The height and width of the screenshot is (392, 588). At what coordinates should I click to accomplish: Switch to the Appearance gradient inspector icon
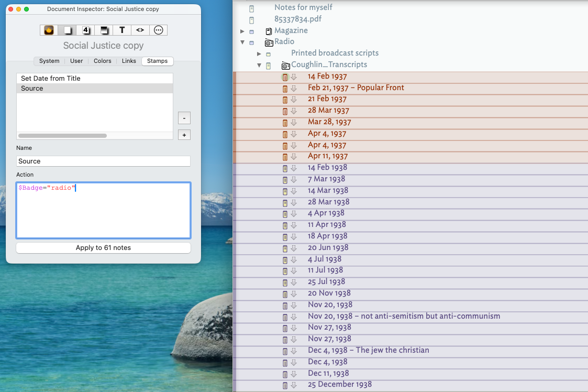click(x=104, y=30)
